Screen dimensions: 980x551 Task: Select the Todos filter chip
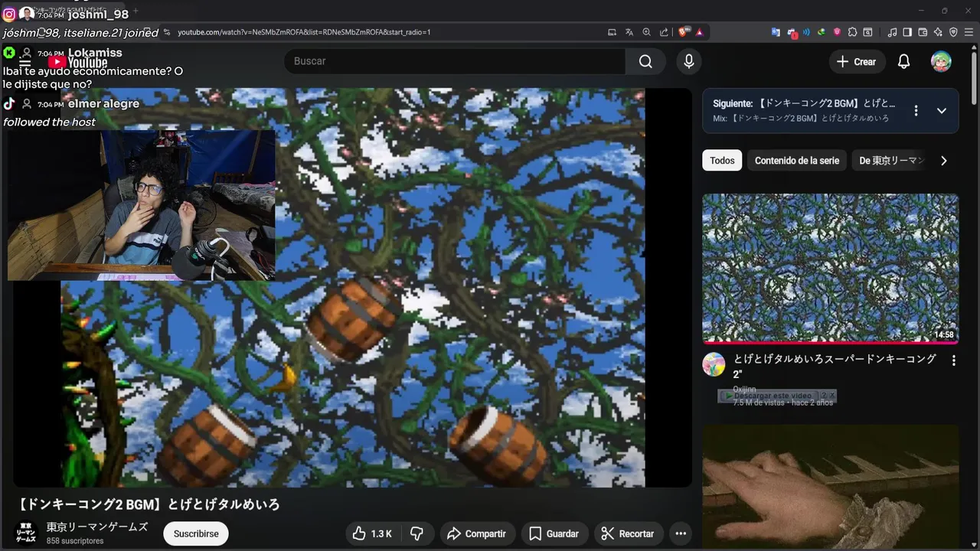tap(722, 161)
